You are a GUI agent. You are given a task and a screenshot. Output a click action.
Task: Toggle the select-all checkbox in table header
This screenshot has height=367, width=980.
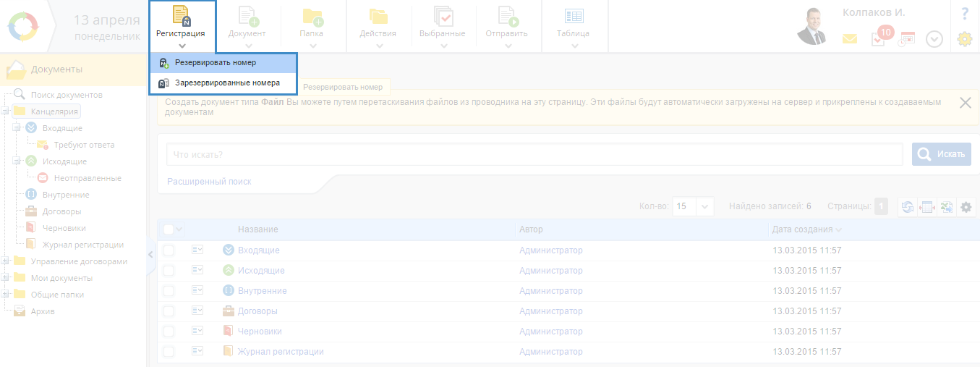169,229
